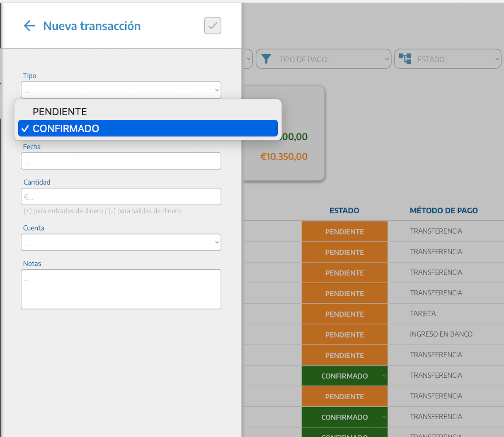Expand the Cuenta dropdown
Screen dimensions: 504x437
pyautogui.click(x=121, y=243)
